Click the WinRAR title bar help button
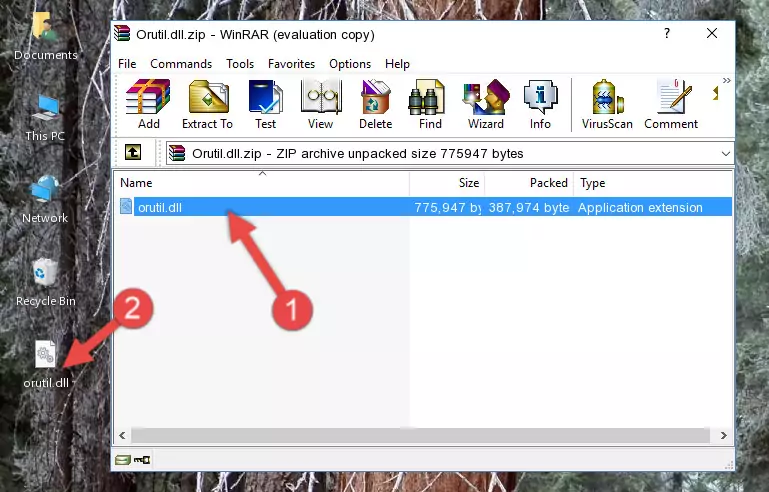 666,33
